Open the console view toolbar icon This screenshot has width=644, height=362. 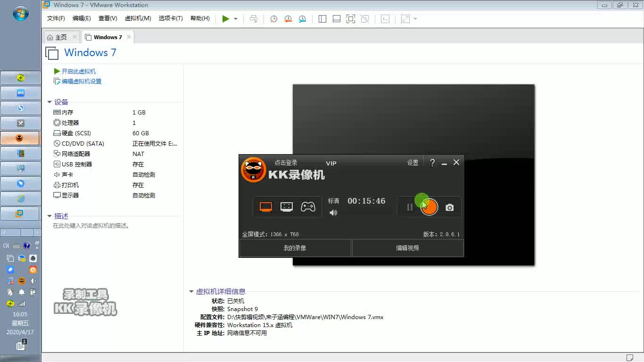click(385, 19)
